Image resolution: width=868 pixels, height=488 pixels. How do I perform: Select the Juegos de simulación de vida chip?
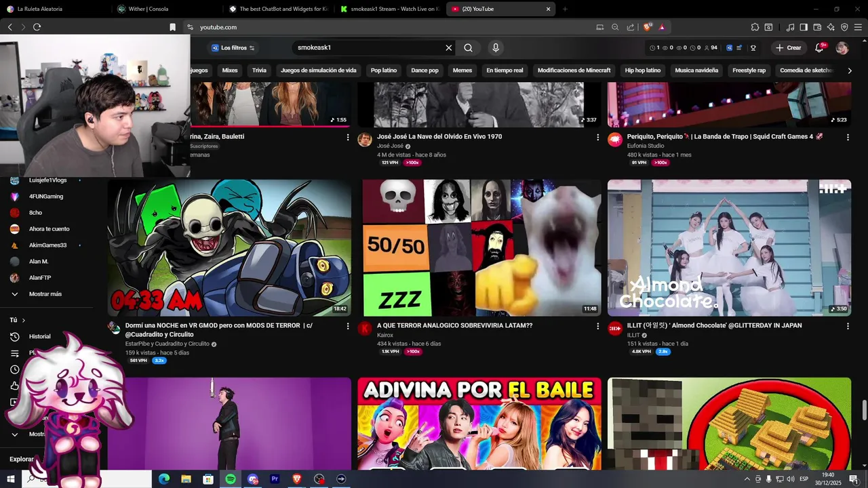(318, 70)
